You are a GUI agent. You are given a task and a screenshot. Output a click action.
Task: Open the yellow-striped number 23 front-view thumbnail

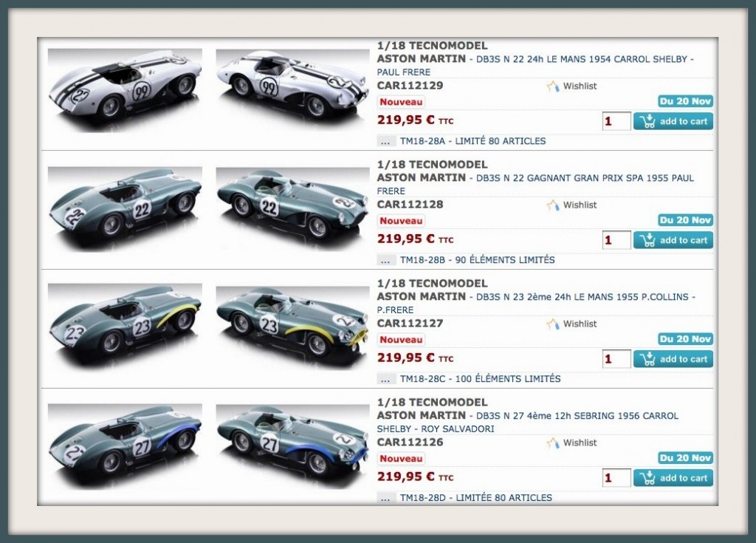pyautogui.click(x=292, y=327)
